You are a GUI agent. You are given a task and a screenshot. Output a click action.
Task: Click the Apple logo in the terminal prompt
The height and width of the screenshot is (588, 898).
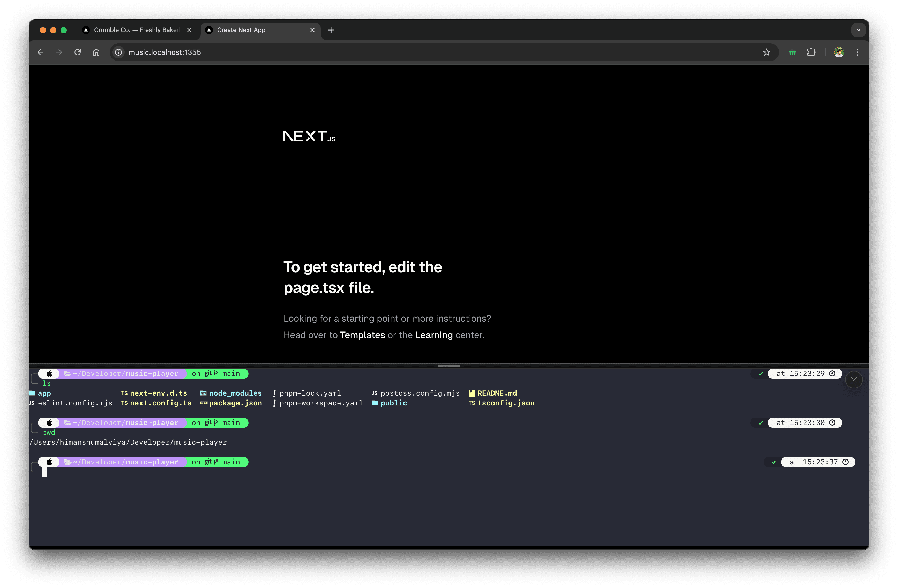click(x=49, y=373)
